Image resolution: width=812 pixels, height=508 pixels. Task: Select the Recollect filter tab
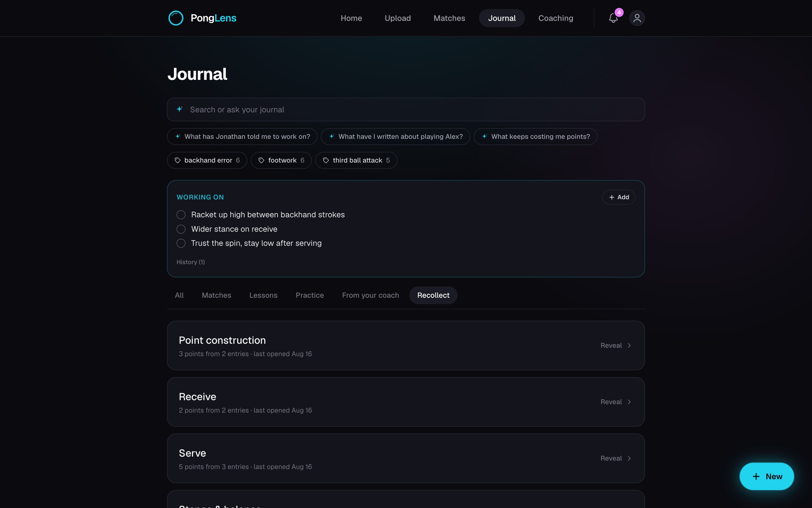click(433, 295)
